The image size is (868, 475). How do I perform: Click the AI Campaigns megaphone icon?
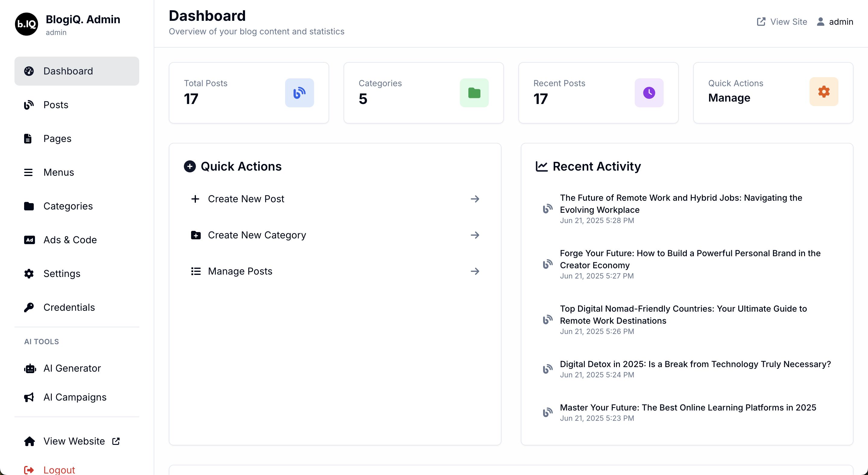(x=29, y=397)
